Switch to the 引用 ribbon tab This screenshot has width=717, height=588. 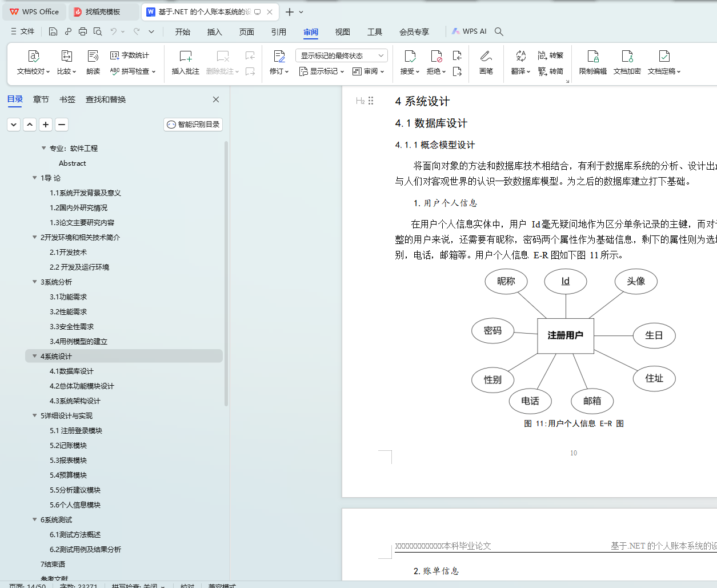click(x=279, y=32)
